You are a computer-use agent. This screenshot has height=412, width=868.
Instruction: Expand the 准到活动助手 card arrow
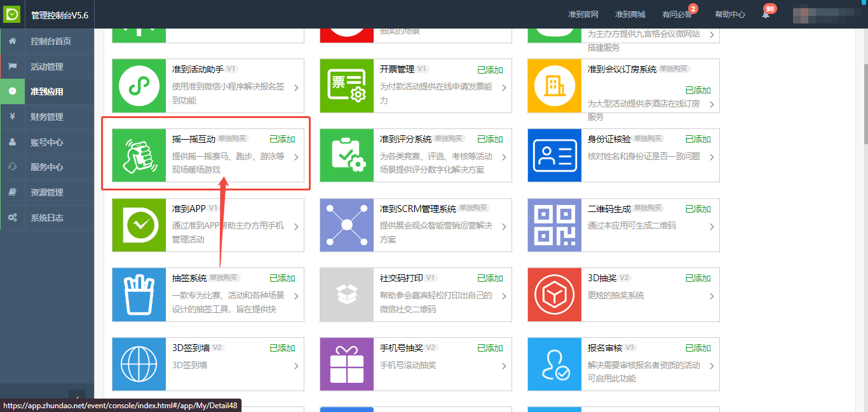(296, 88)
